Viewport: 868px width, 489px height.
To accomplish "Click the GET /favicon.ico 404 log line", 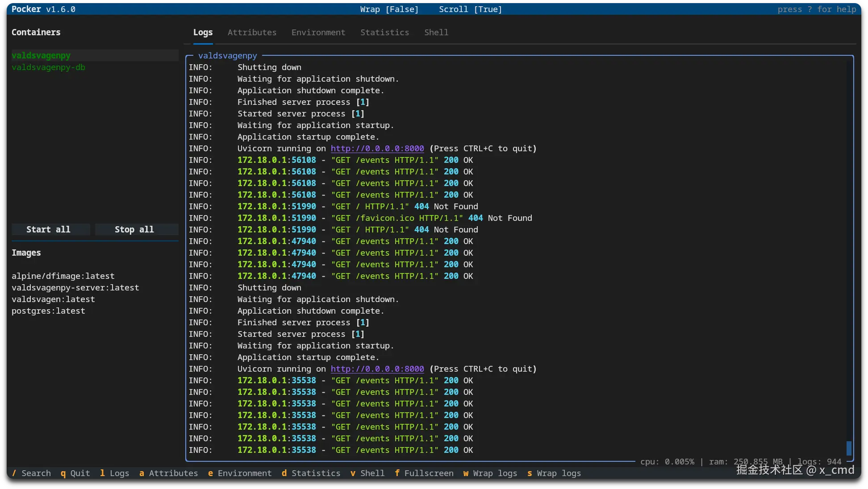I will [360, 218].
